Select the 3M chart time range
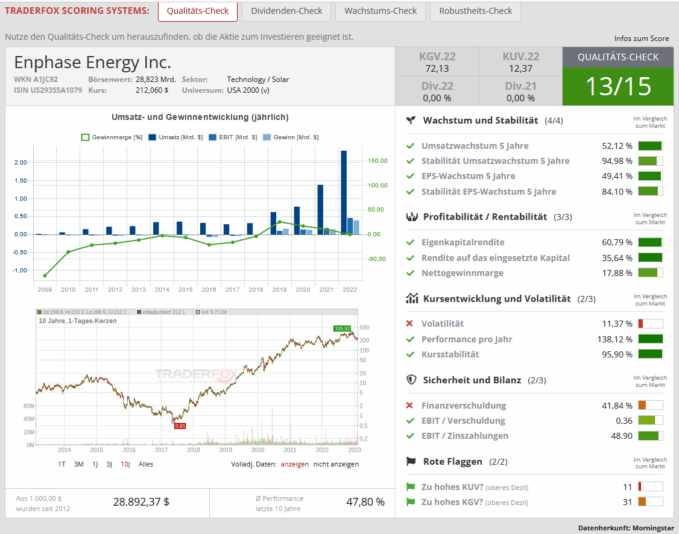Screen dimensions: 679x534 [80, 464]
